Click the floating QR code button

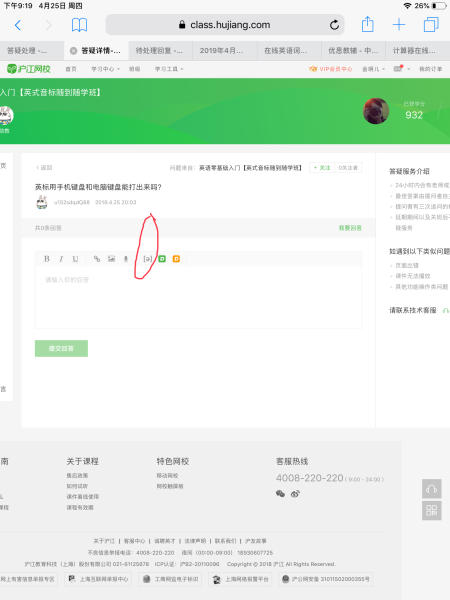coord(432,510)
